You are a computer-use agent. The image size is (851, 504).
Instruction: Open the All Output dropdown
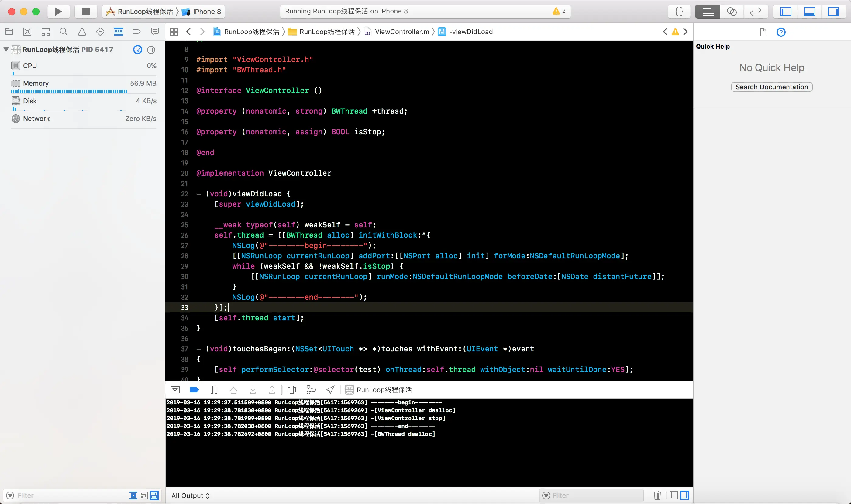tap(191, 495)
